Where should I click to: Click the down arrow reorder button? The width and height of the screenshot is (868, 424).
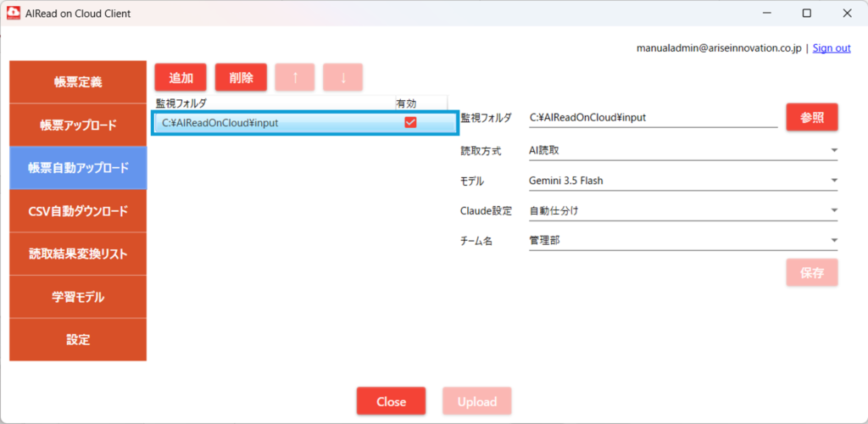click(343, 77)
